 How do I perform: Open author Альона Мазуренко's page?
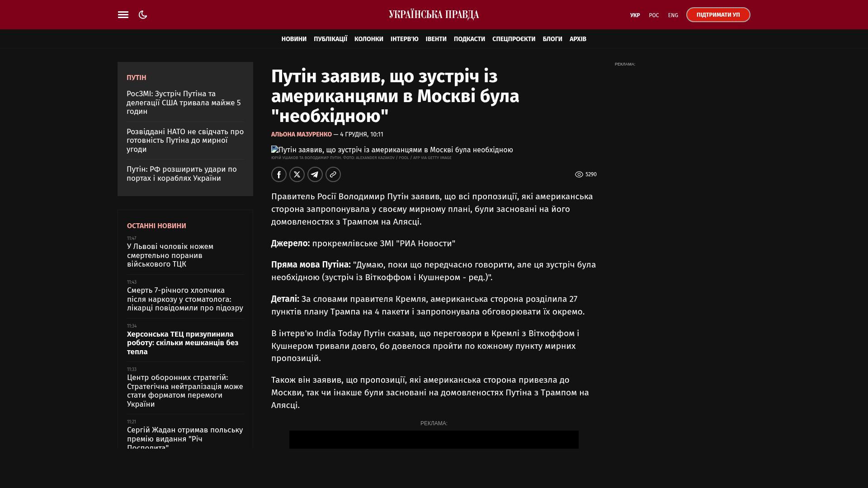(x=301, y=135)
